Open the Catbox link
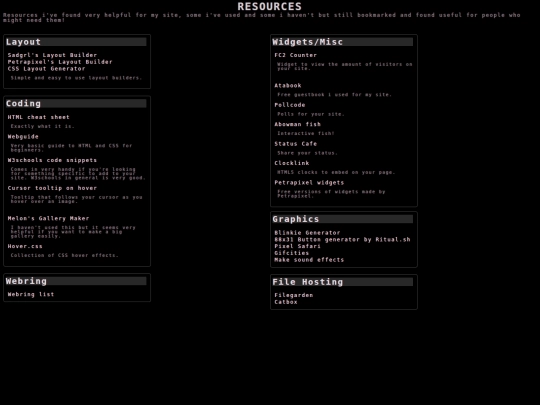The image size is (540, 405). click(286, 302)
